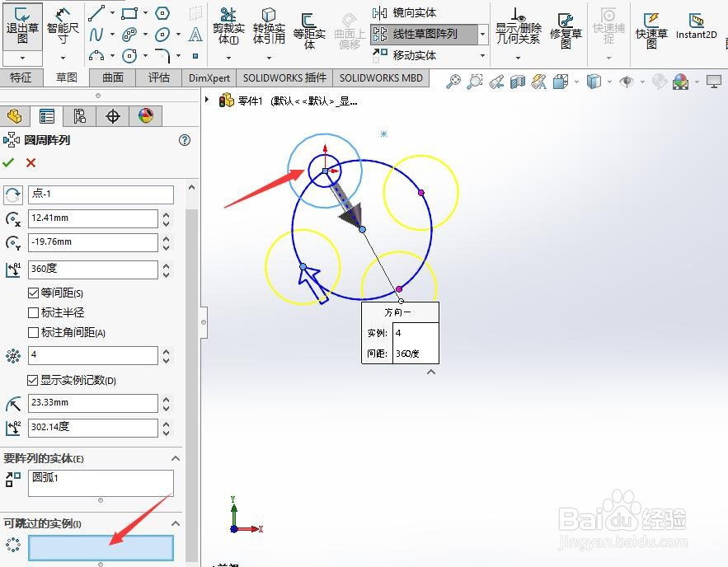Click Edit Appearance color ball icon
This screenshot has height=567, width=728.
680,82
